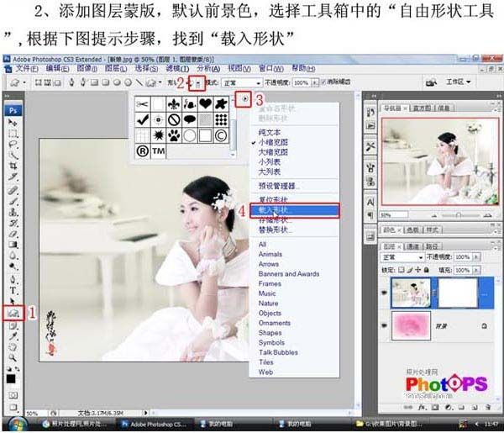Pick the starburst shape

(x=158, y=135)
